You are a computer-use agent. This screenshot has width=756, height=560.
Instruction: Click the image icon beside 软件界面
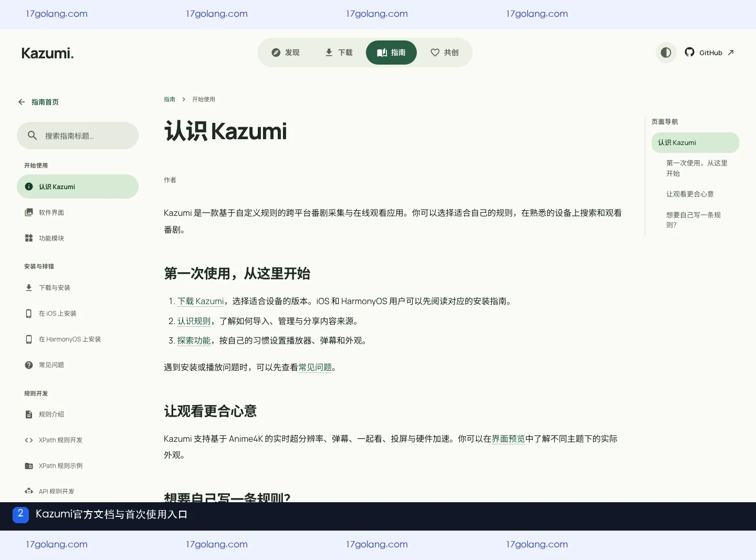tap(29, 212)
